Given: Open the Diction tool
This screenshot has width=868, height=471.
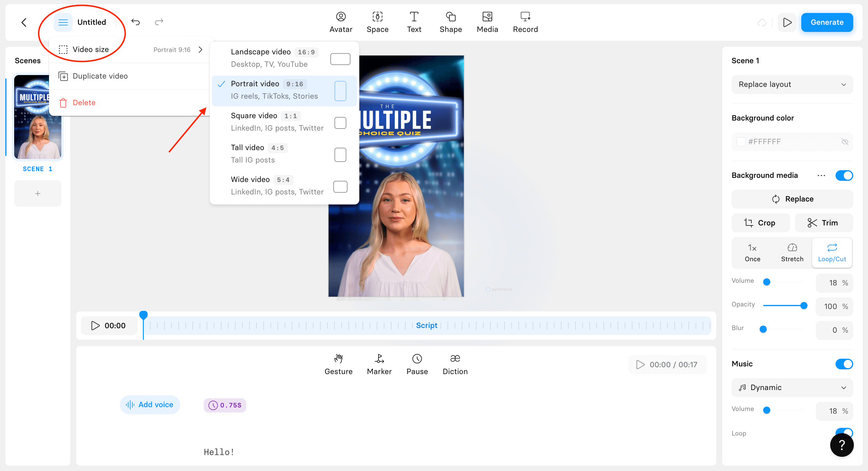Looking at the screenshot, I should [455, 364].
